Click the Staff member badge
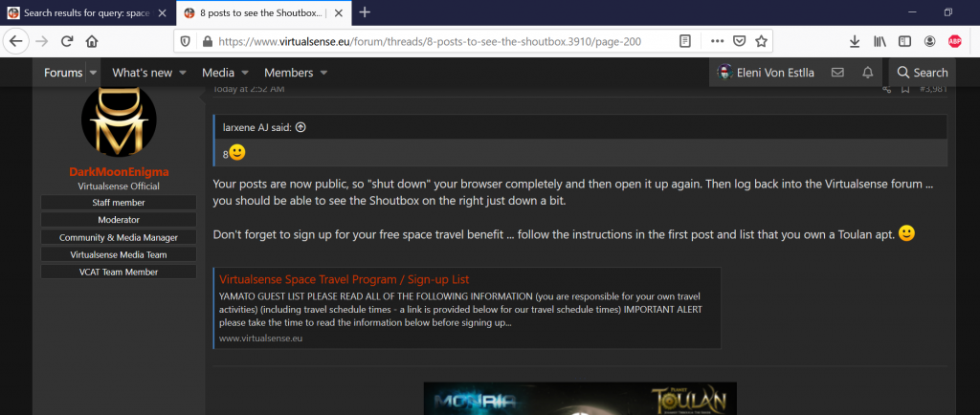 (119, 202)
